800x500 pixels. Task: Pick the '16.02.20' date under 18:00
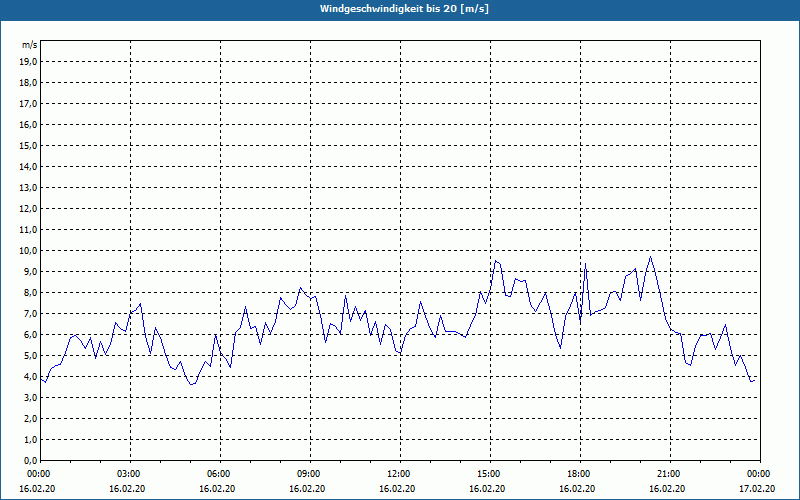click(577, 488)
